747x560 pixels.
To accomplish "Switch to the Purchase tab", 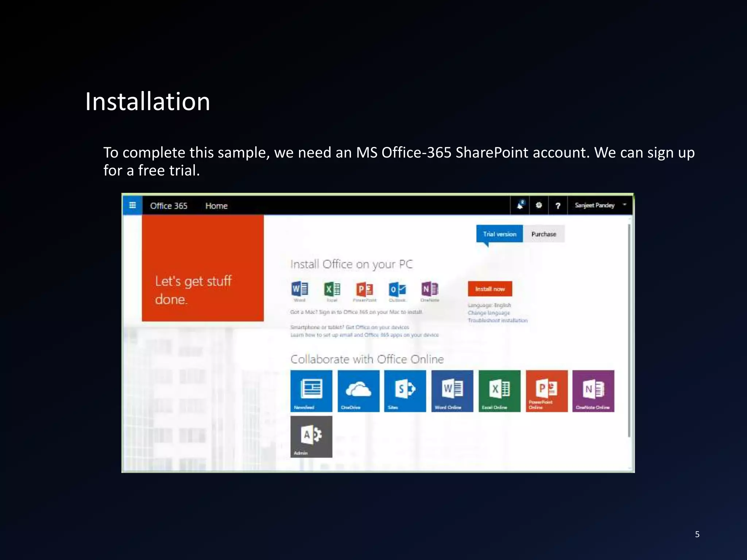I will pos(543,234).
